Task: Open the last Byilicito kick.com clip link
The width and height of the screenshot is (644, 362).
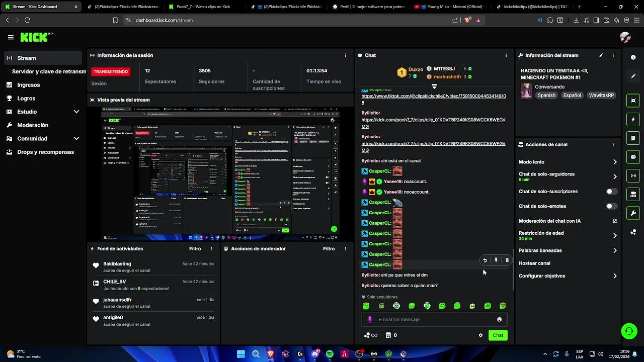Action: [433, 147]
